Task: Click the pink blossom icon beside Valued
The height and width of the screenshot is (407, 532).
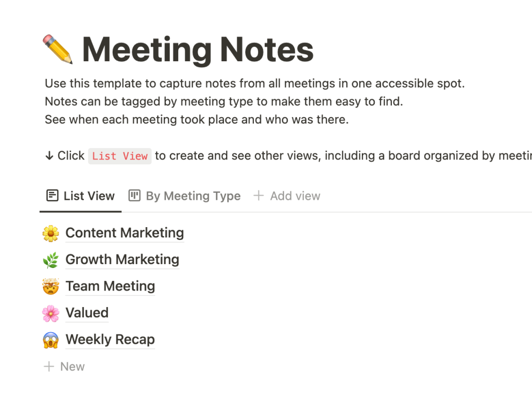Action: 50,313
